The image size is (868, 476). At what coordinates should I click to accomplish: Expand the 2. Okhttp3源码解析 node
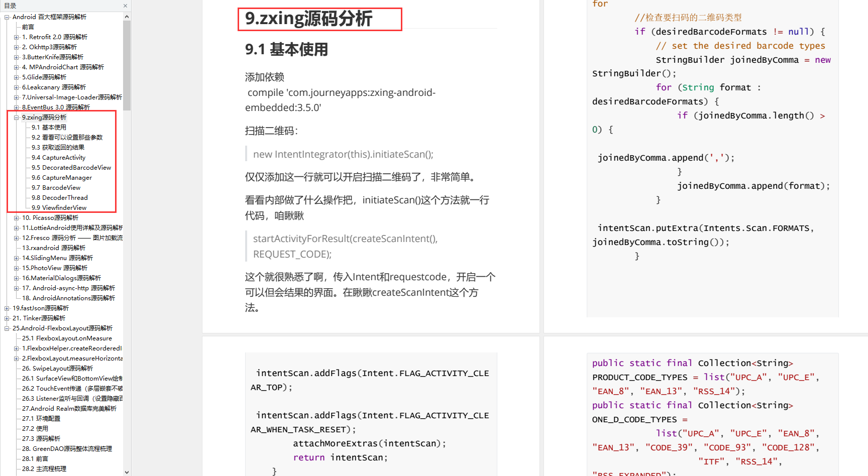point(17,47)
